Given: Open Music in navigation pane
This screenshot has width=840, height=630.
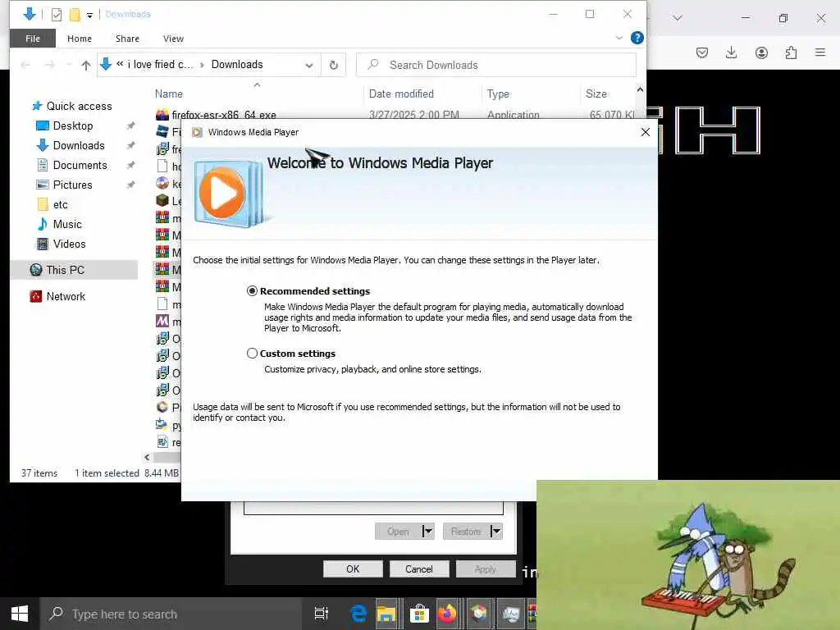Looking at the screenshot, I should pos(67,224).
